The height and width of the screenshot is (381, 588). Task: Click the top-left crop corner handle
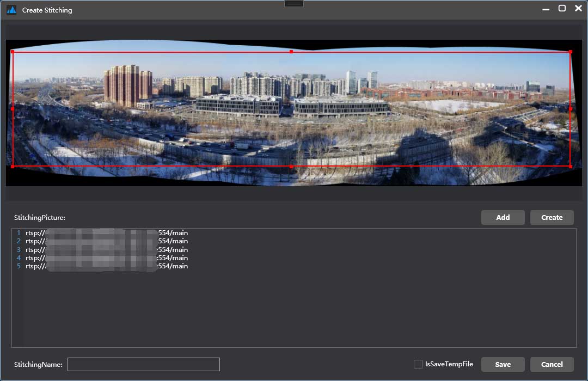point(13,52)
